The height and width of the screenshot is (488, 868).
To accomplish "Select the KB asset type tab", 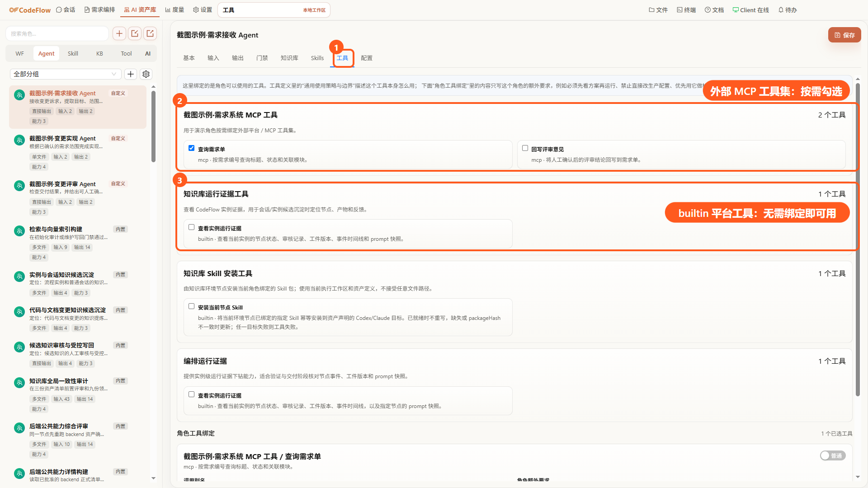I will 99,53.
